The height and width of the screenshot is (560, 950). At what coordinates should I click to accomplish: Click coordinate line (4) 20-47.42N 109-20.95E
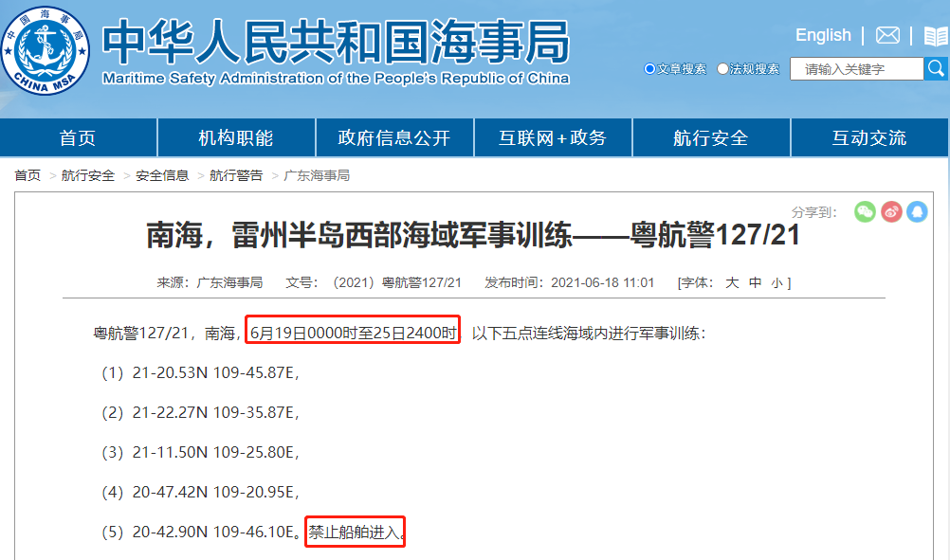[200, 492]
